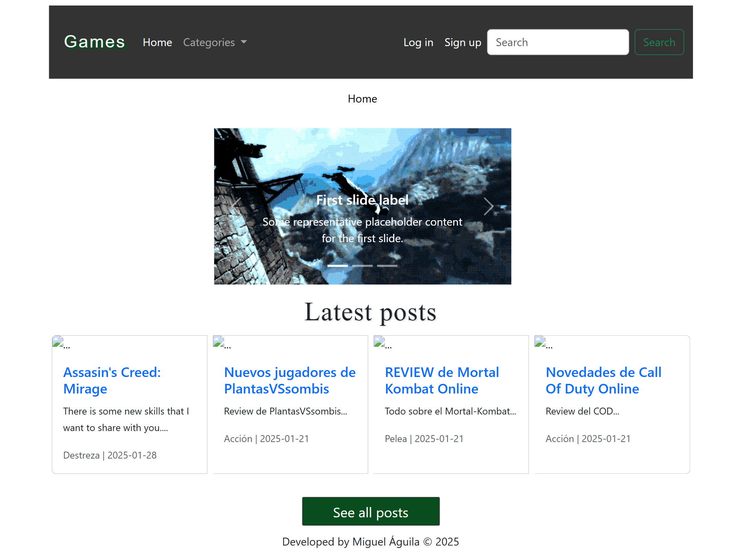Select the third carousel indicator
Viewport: 741px width, 560px height.
(387, 266)
